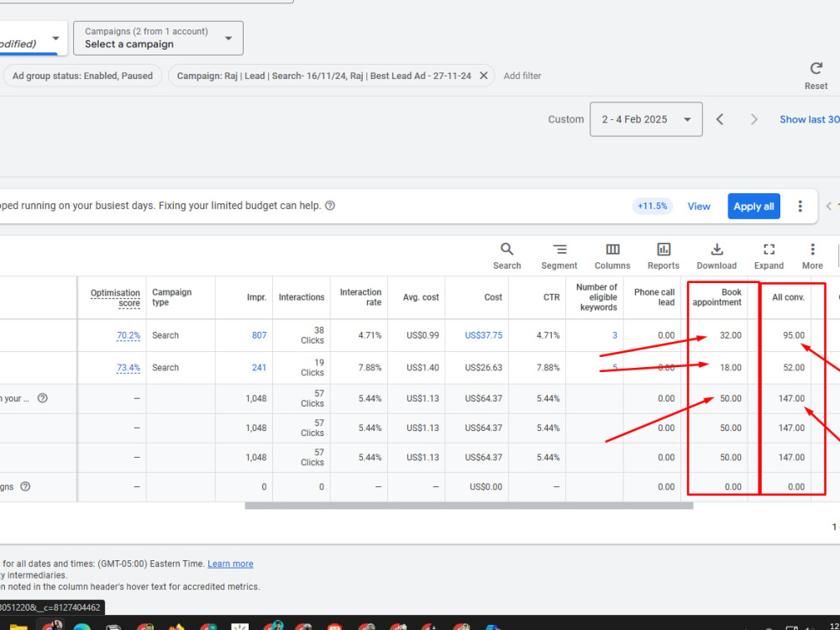Open the 73.4% optimisation score link
Image resolution: width=840 pixels, height=630 pixels.
[129, 368]
